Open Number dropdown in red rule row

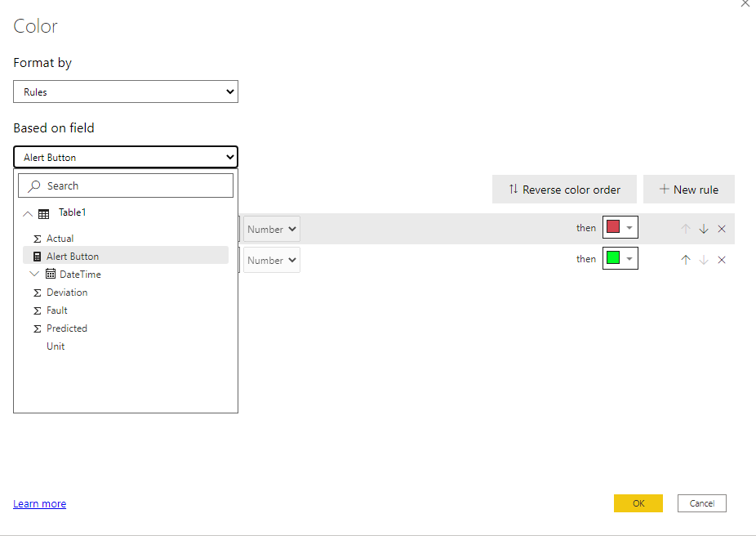click(x=271, y=229)
